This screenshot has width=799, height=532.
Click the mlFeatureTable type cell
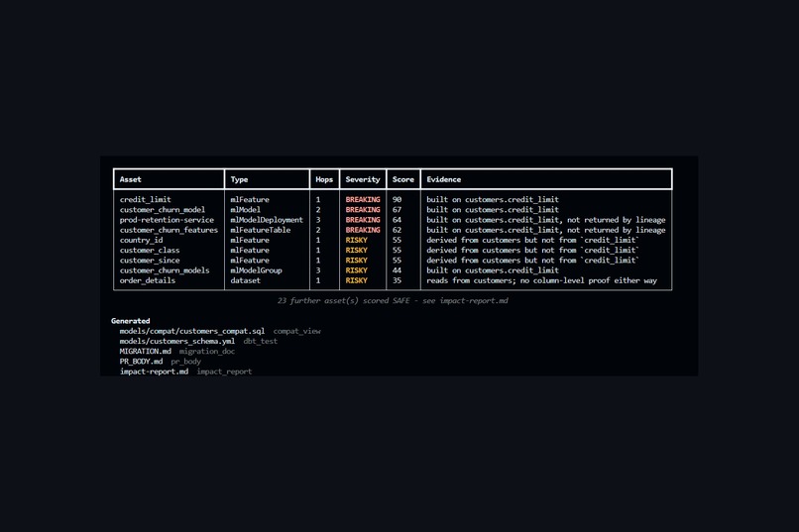click(261, 230)
